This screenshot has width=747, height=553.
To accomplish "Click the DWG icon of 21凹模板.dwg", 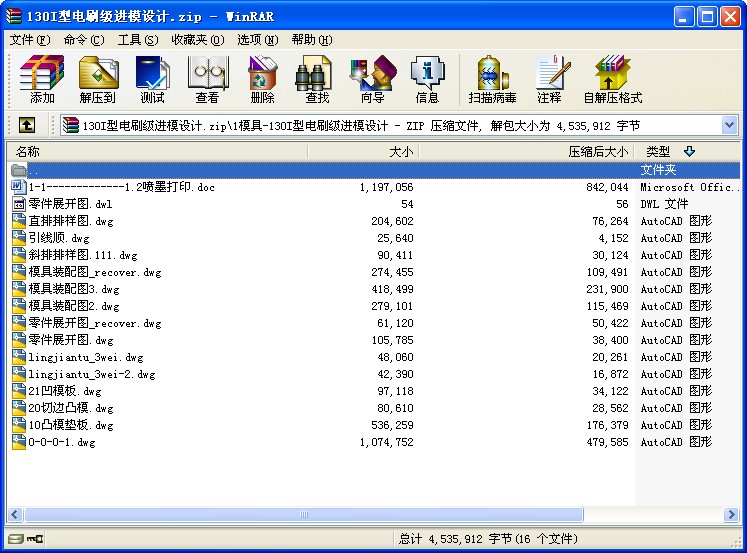I will [19, 391].
